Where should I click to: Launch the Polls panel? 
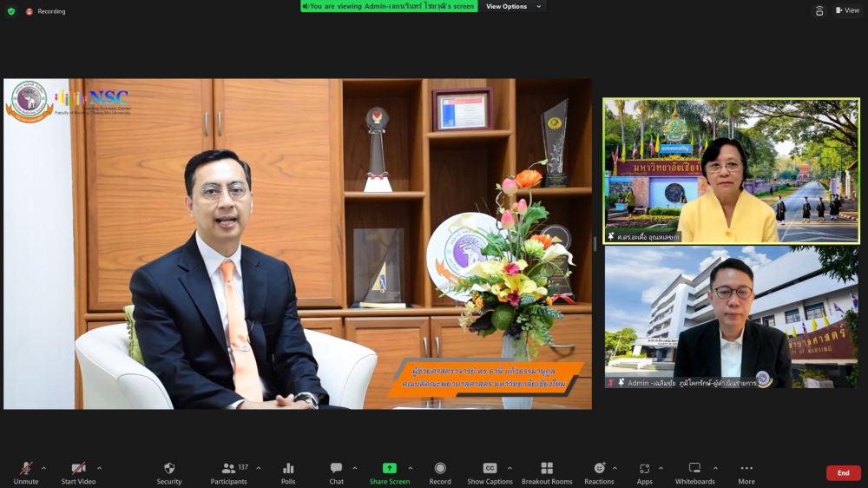coord(288,472)
